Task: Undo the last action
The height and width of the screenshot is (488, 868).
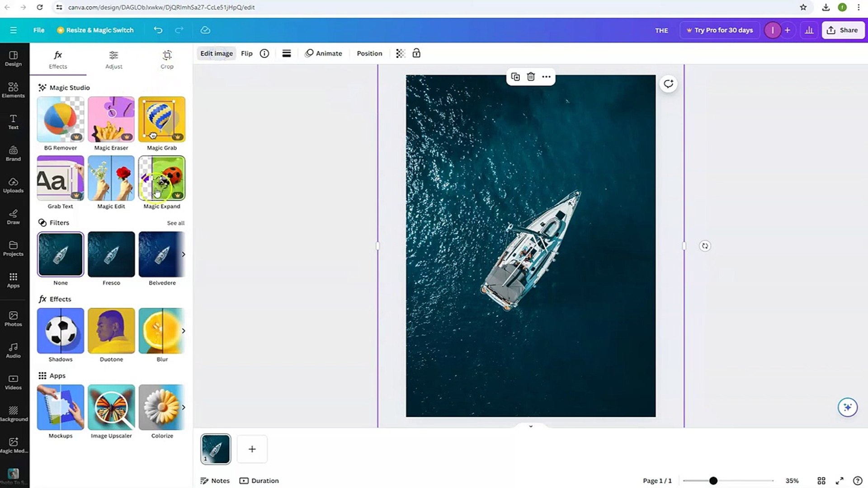Action: pyautogui.click(x=158, y=30)
